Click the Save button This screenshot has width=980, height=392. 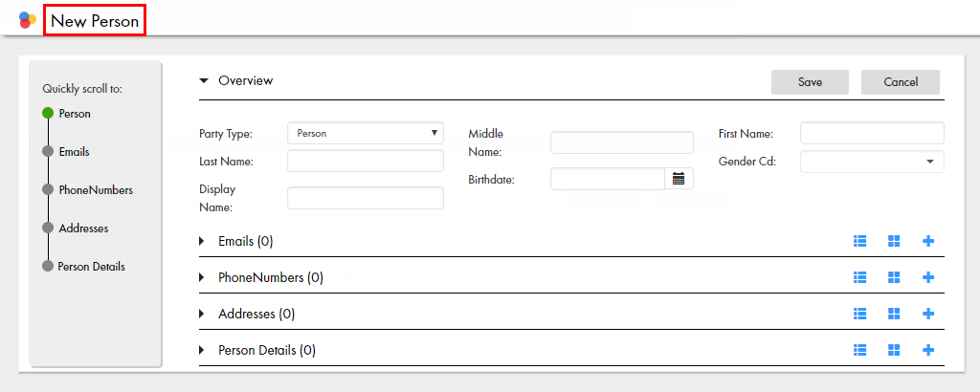click(x=810, y=82)
